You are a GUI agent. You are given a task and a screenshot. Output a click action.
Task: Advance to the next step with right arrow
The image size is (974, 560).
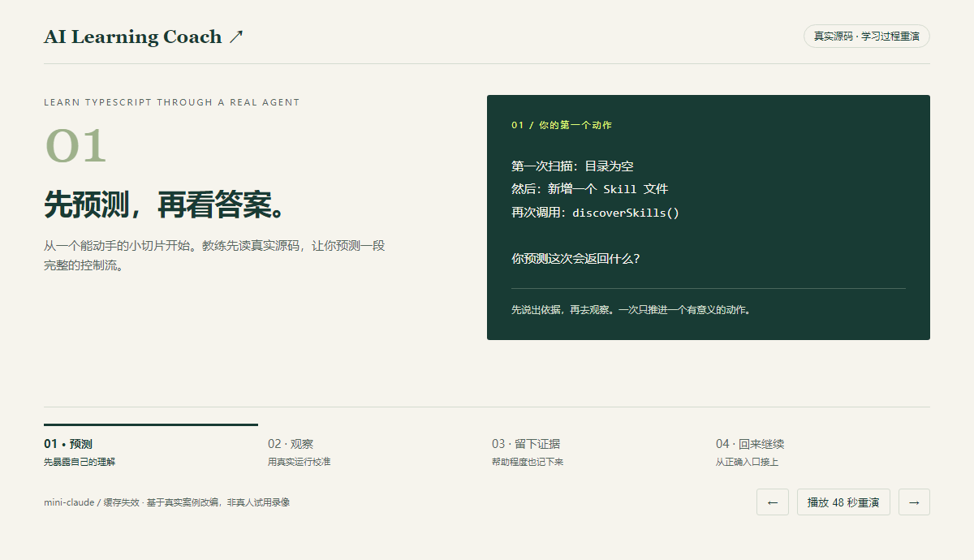pyautogui.click(x=914, y=502)
